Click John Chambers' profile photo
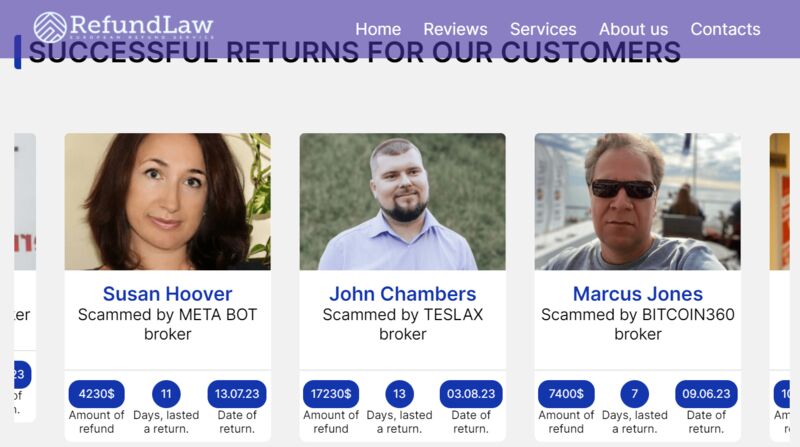The image size is (800, 447). (403, 202)
